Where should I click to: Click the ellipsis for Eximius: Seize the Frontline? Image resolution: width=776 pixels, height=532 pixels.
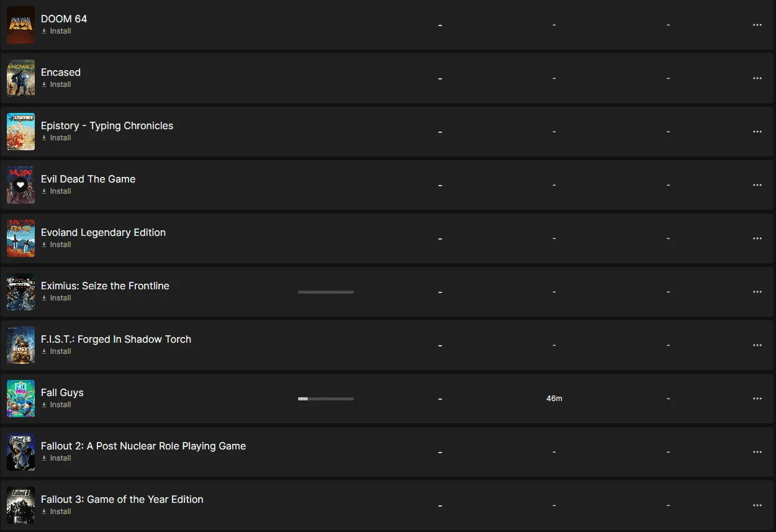pos(757,292)
